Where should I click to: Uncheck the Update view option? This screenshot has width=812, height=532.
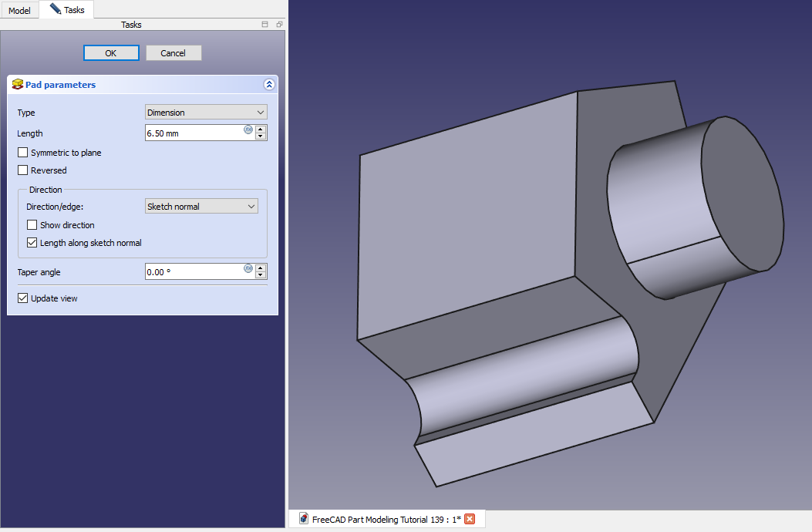click(x=23, y=298)
